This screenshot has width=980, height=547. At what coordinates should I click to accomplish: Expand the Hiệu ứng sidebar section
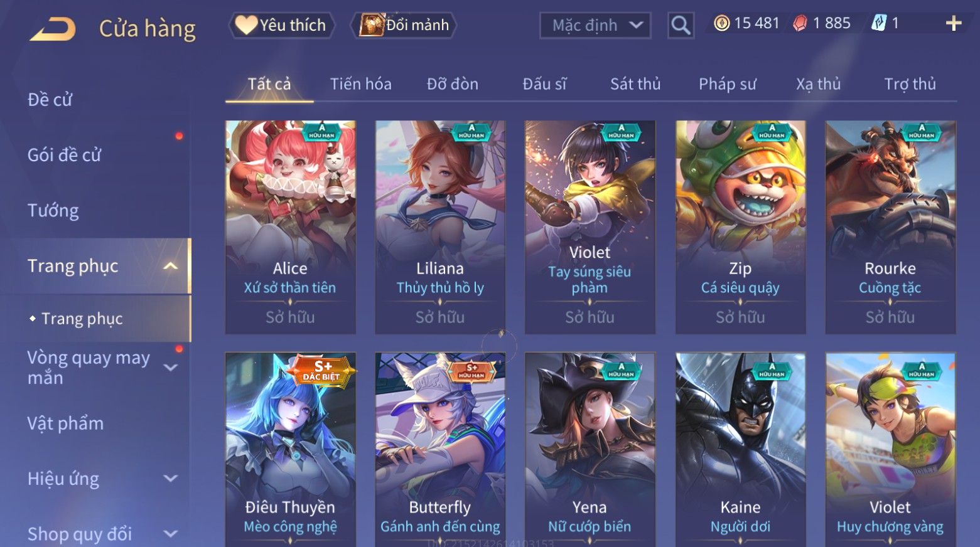click(x=170, y=479)
